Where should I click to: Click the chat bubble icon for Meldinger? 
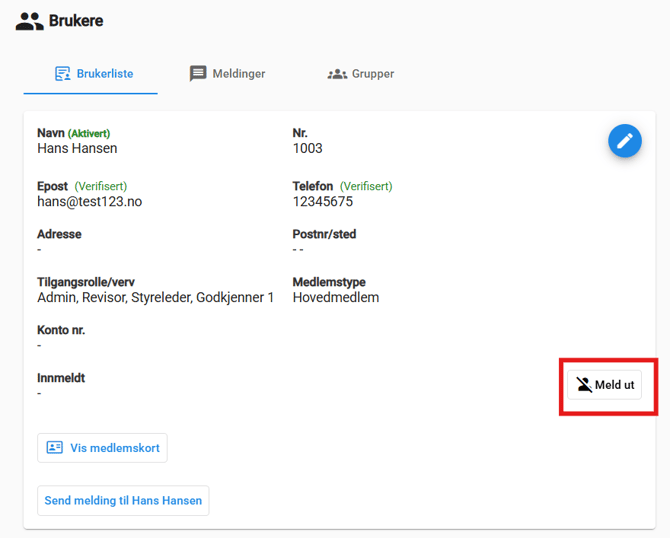[x=198, y=74]
